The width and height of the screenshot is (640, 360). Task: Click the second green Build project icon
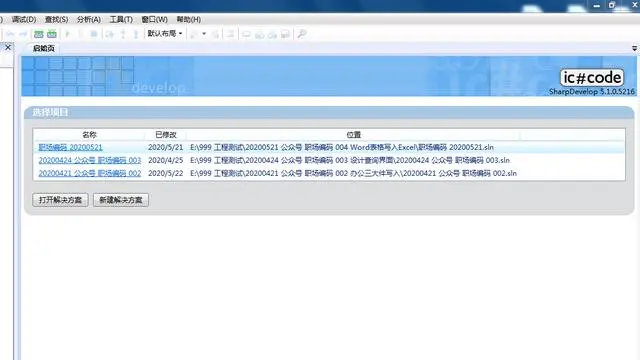(x=52, y=34)
